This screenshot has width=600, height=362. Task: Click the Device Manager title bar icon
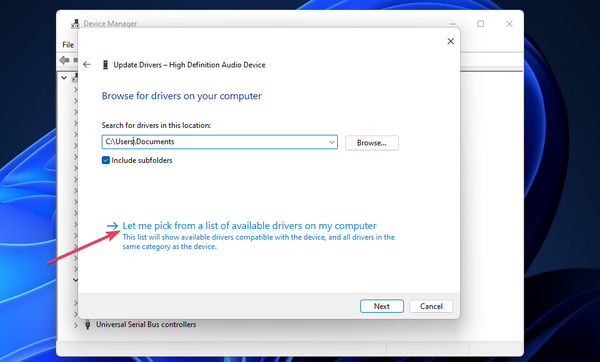coord(75,24)
